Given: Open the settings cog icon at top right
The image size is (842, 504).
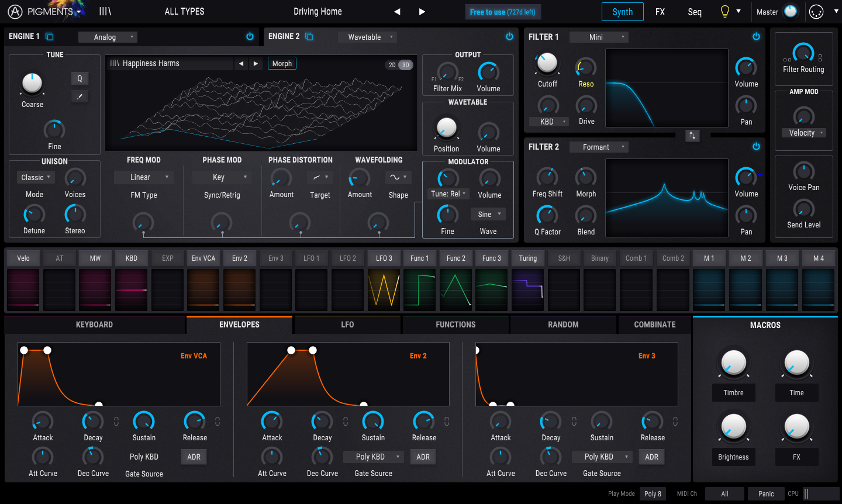Looking at the screenshot, I should pos(816,12).
